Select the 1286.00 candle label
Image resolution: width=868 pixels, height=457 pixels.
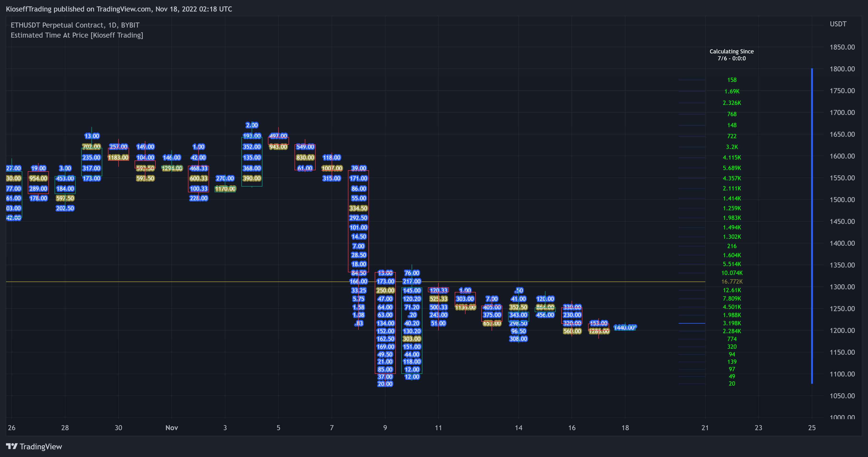599,331
